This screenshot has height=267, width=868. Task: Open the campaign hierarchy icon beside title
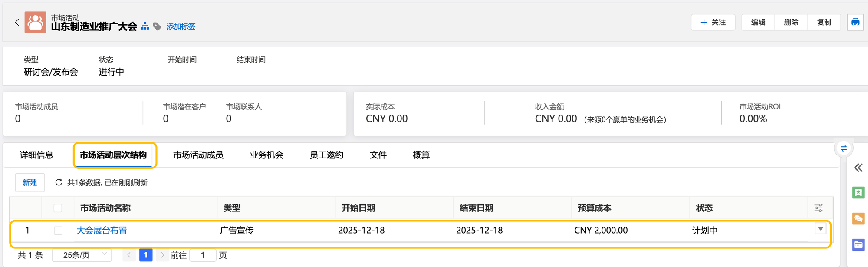click(x=145, y=26)
